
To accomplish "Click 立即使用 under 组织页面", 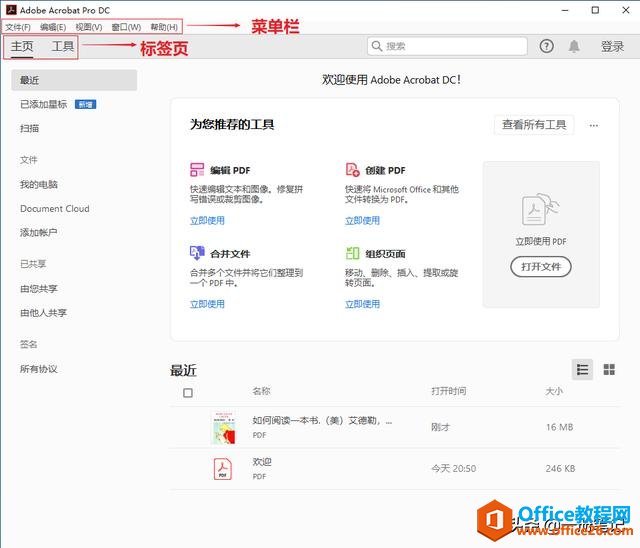I will (x=362, y=304).
